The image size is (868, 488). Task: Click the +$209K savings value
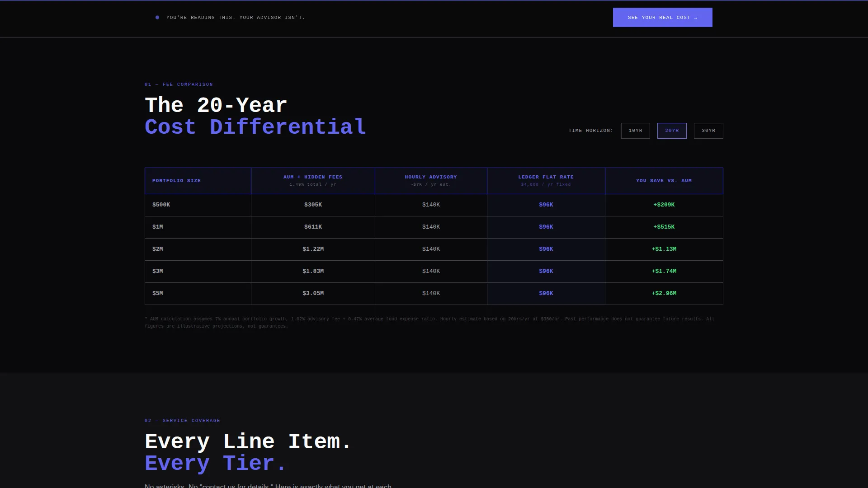[664, 205]
